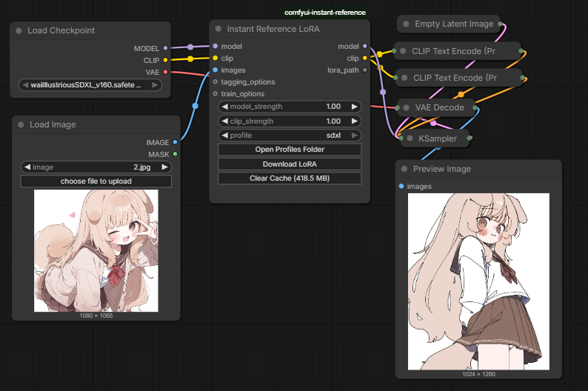Click the train_options input port
Viewport: 588px width, 391px height.
216,94
